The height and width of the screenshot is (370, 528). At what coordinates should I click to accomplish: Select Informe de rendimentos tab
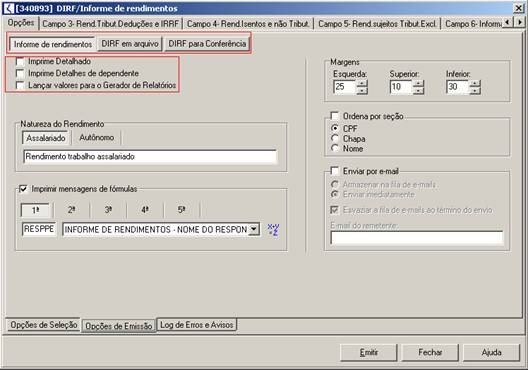click(53, 44)
